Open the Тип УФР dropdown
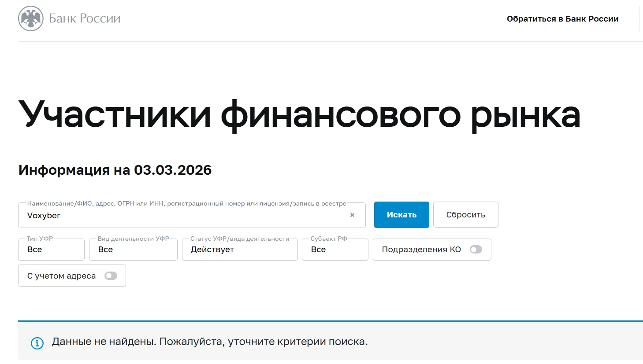643x364 pixels. (x=51, y=250)
